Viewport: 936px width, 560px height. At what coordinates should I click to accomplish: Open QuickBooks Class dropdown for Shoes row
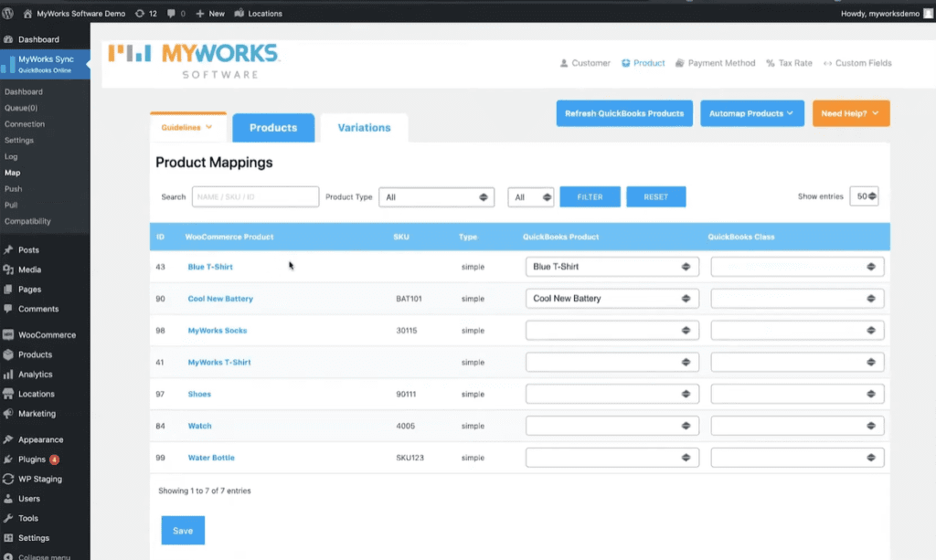(797, 394)
